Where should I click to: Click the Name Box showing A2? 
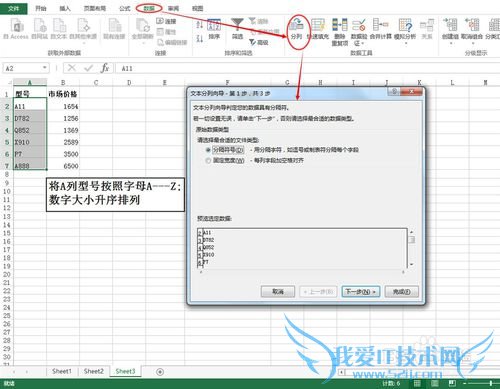point(22,68)
